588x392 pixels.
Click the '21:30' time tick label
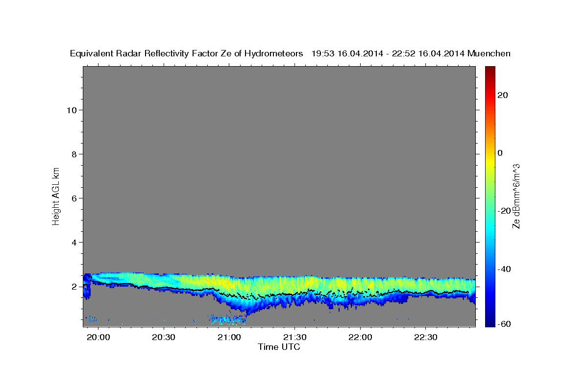294,338
